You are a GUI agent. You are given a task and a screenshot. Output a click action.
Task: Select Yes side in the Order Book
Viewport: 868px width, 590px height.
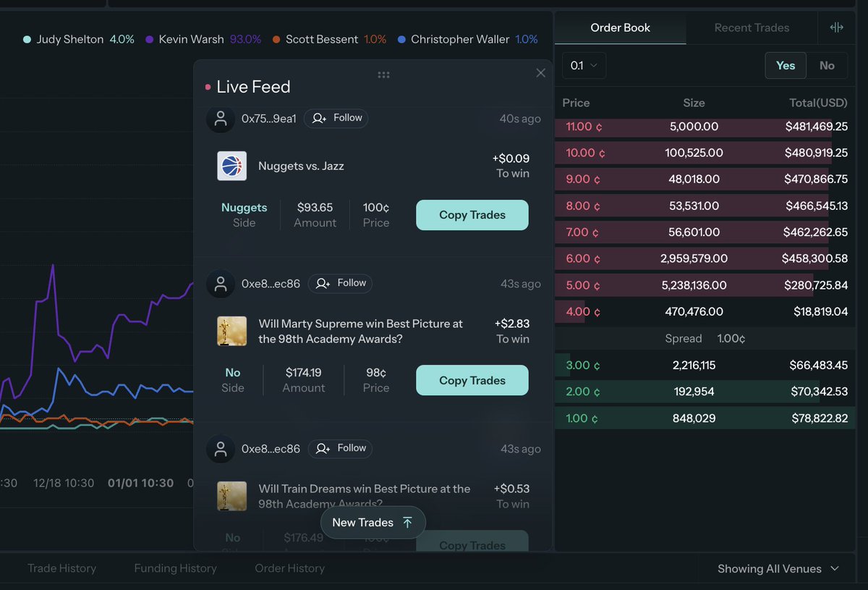[x=786, y=64]
